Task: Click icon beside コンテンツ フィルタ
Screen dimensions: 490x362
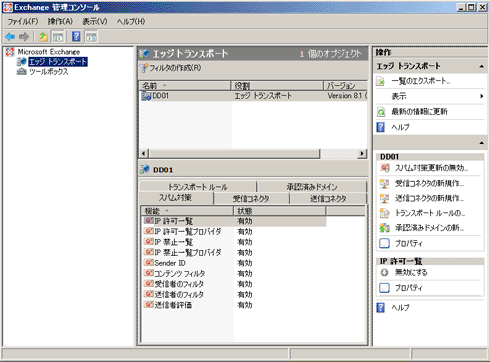Action: (x=149, y=273)
